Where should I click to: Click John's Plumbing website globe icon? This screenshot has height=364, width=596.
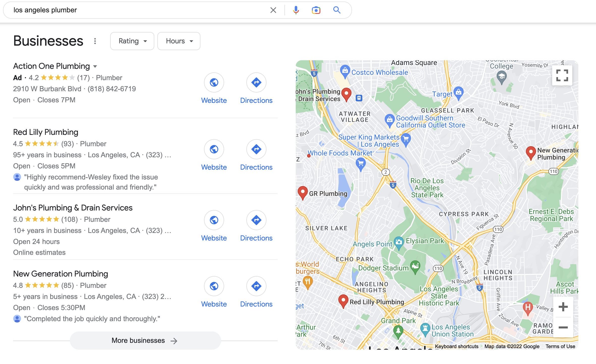[214, 220]
